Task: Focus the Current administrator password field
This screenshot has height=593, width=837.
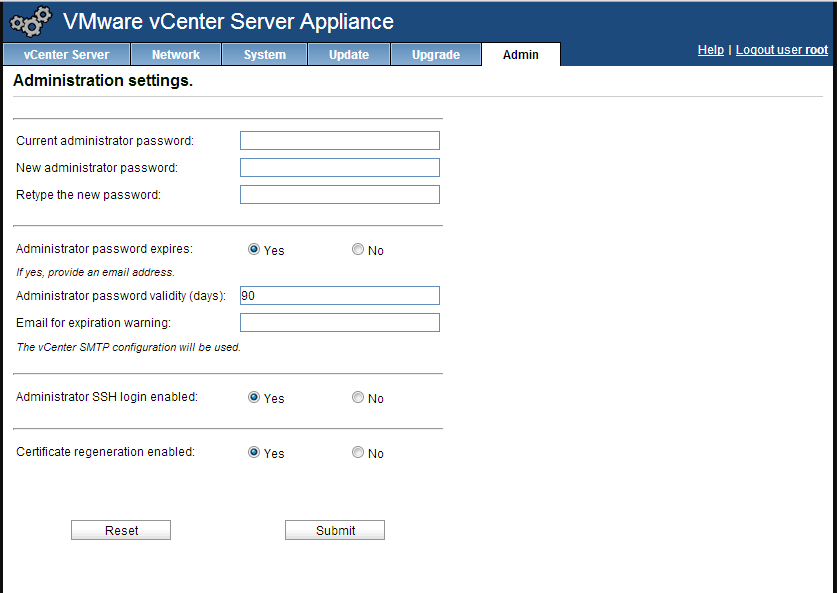Action: [x=340, y=140]
